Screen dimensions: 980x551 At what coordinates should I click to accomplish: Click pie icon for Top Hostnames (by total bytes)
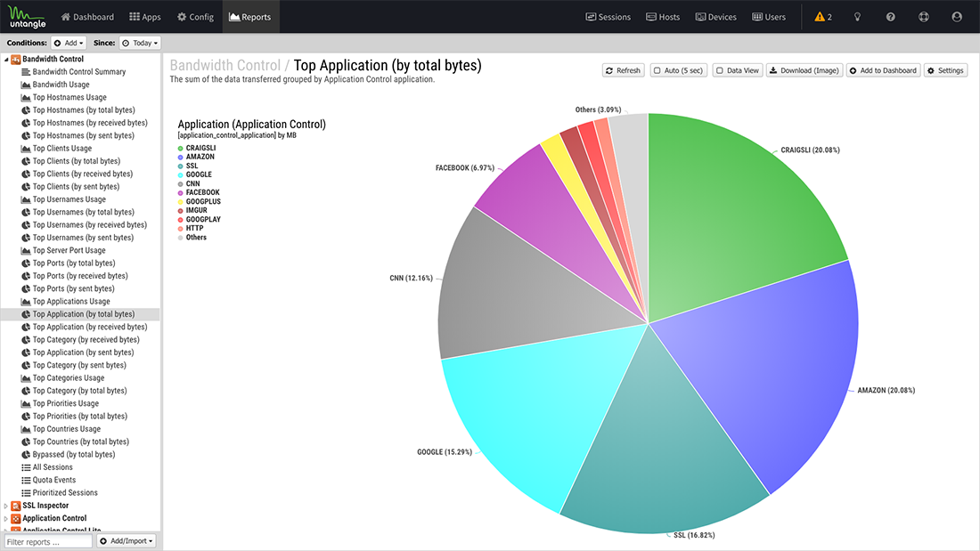pyautogui.click(x=26, y=110)
